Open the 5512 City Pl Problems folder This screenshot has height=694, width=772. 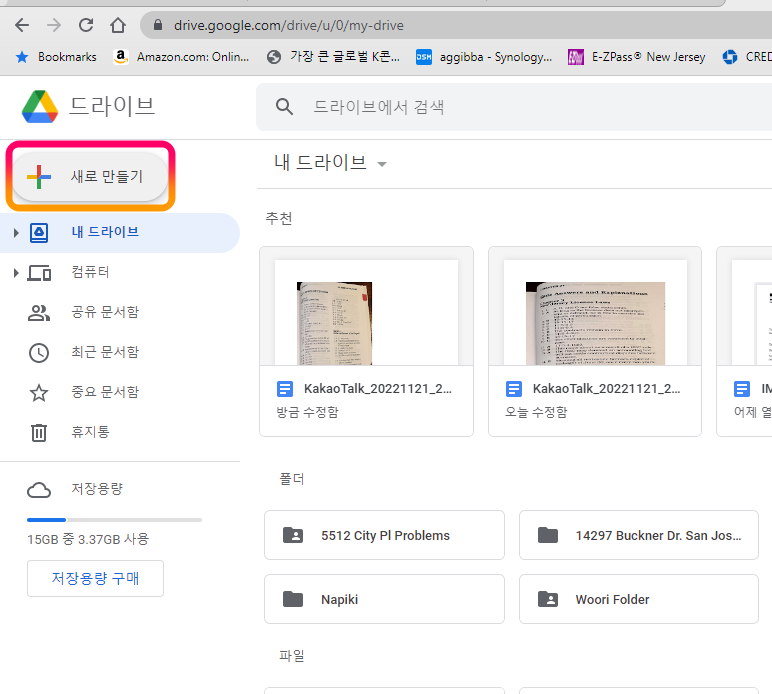pyautogui.click(x=385, y=535)
